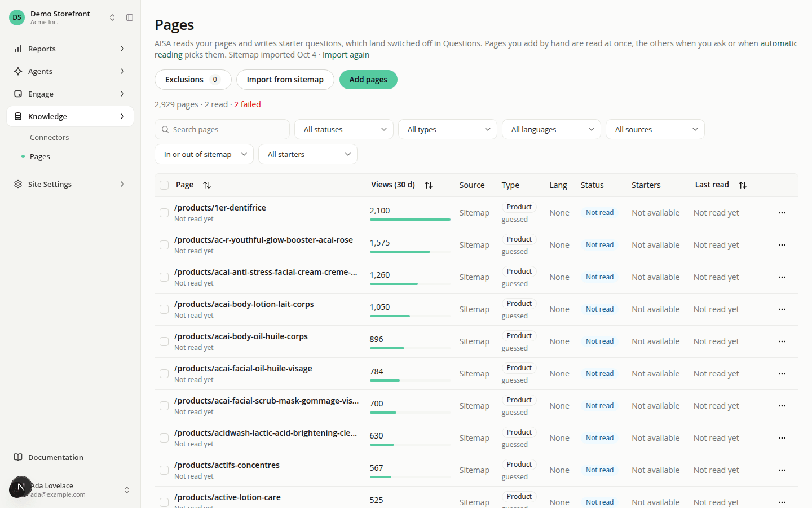The height and width of the screenshot is (508, 812).
Task: Tick the select-all pages checkbox
Action: coord(164,185)
